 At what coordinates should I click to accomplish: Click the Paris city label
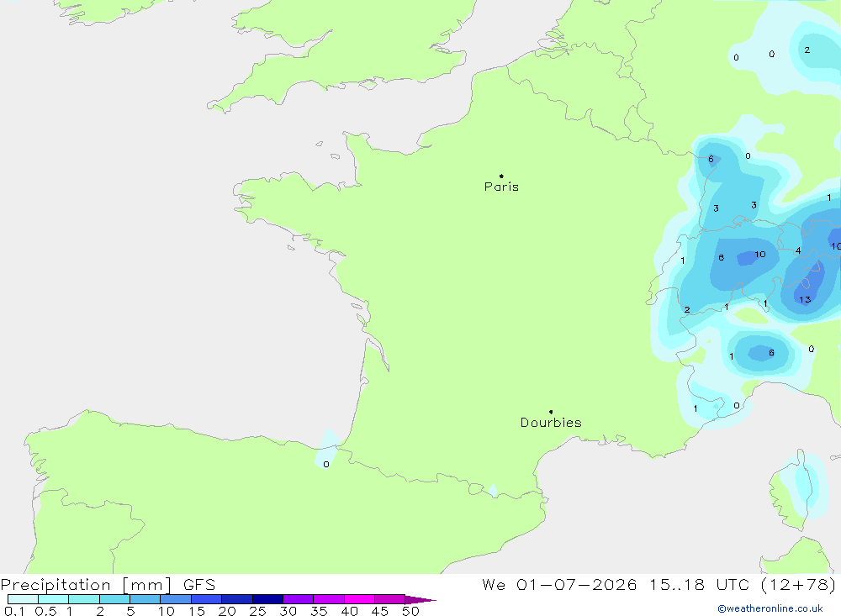[x=501, y=187]
